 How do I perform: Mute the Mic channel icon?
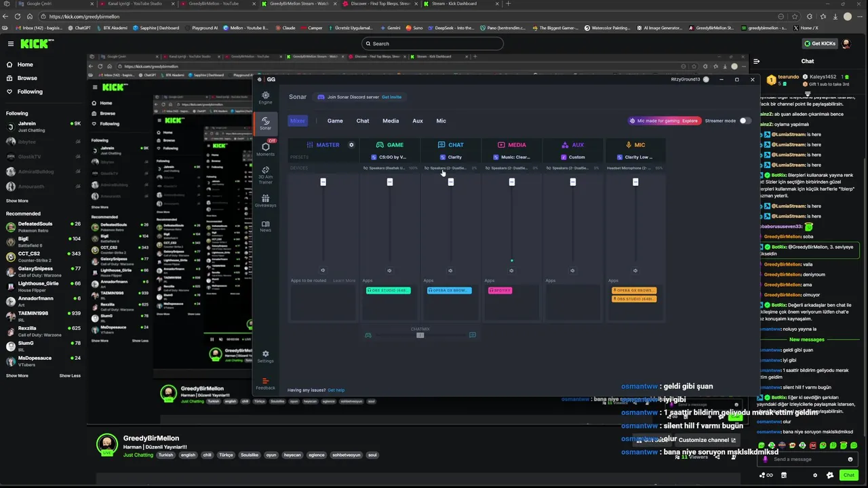(x=635, y=270)
